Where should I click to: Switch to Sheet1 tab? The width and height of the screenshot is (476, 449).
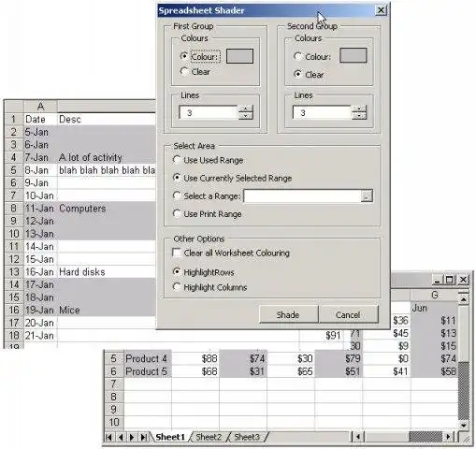tap(170, 437)
